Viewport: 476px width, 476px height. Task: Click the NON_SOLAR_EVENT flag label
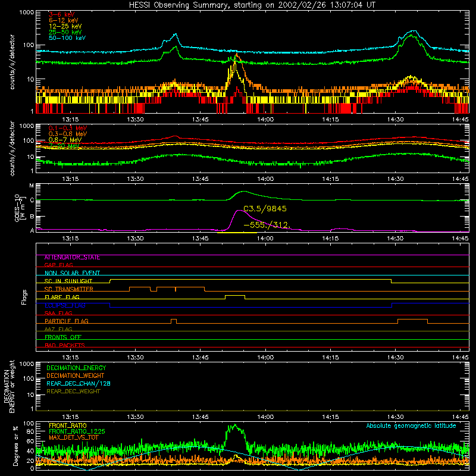72,273
